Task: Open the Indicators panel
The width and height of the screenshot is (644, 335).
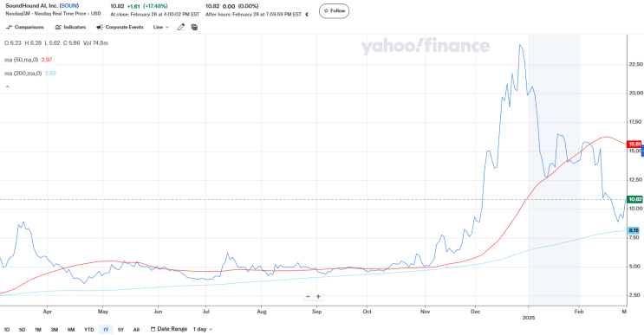Action: [70, 27]
